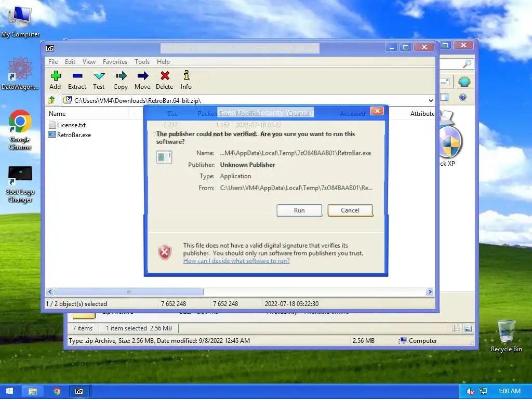Viewport: 532px width, 399px height.
Task: Close the security warning dialog
Action: click(x=377, y=111)
